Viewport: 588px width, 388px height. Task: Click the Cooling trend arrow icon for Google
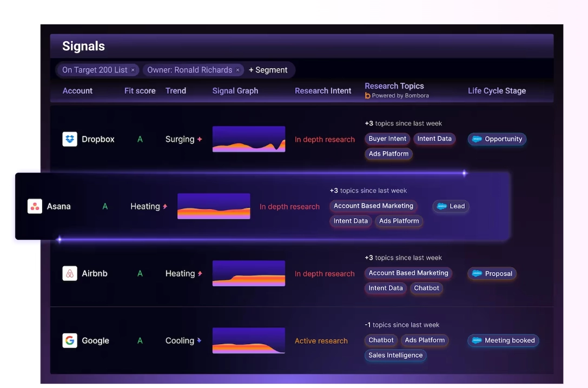(x=199, y=340)
